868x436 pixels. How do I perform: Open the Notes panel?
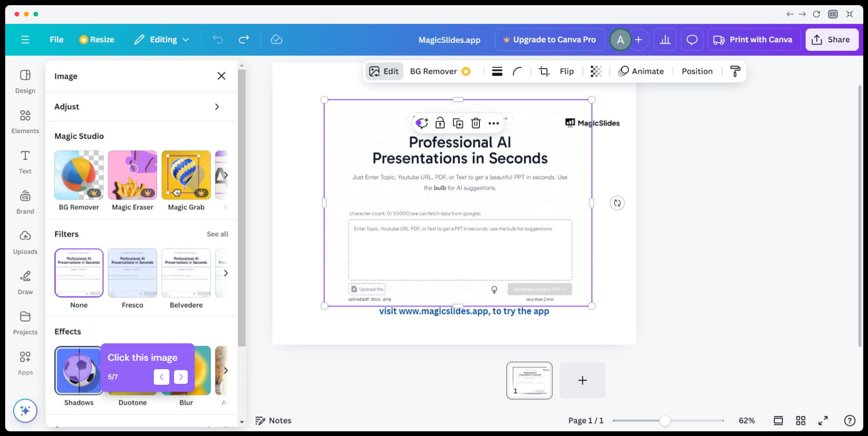273,421
